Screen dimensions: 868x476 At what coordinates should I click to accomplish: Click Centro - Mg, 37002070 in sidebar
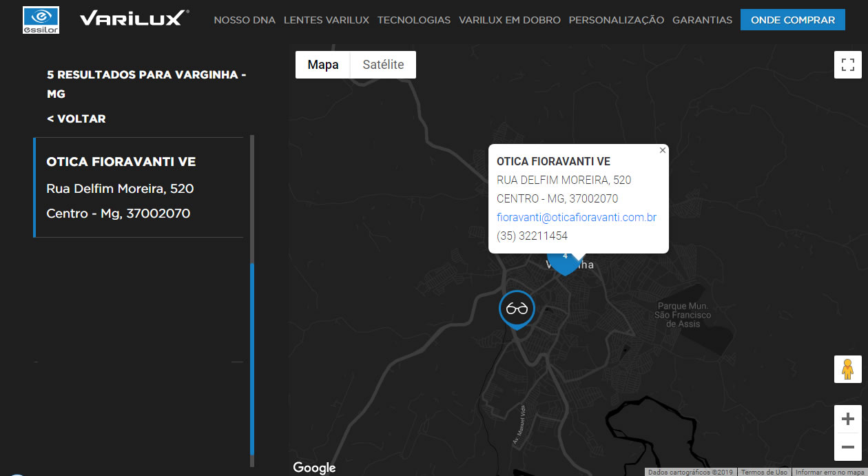118,214
